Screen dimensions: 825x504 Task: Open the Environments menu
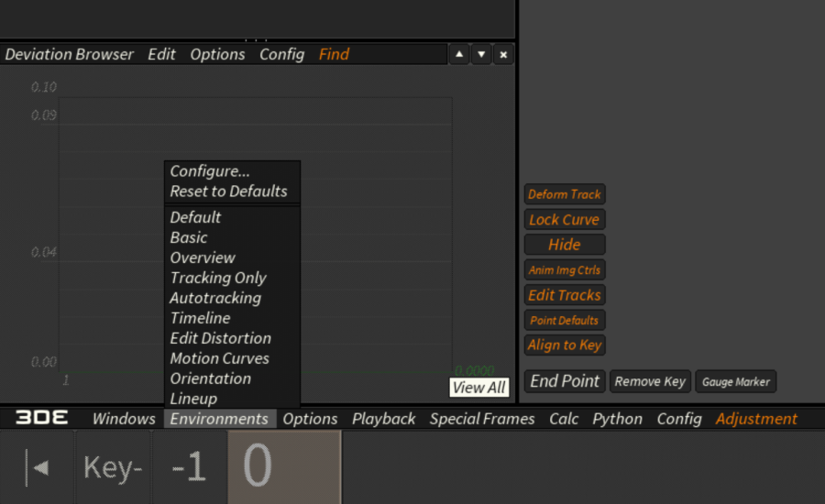pyautogui.click(x=220, y=419)
